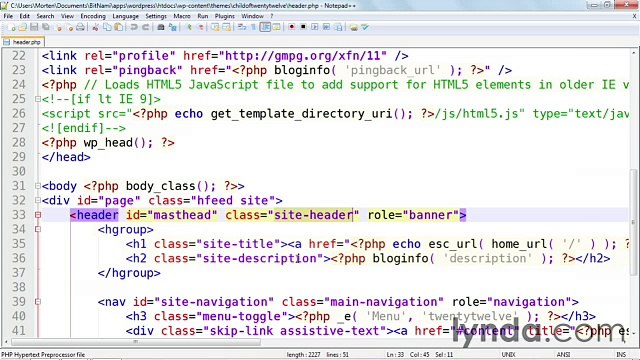Close the document with the menu-bar X
Image resolution: width=640 pixels, height=360 pixels.
pyautogui.click(x=634, y=16)
